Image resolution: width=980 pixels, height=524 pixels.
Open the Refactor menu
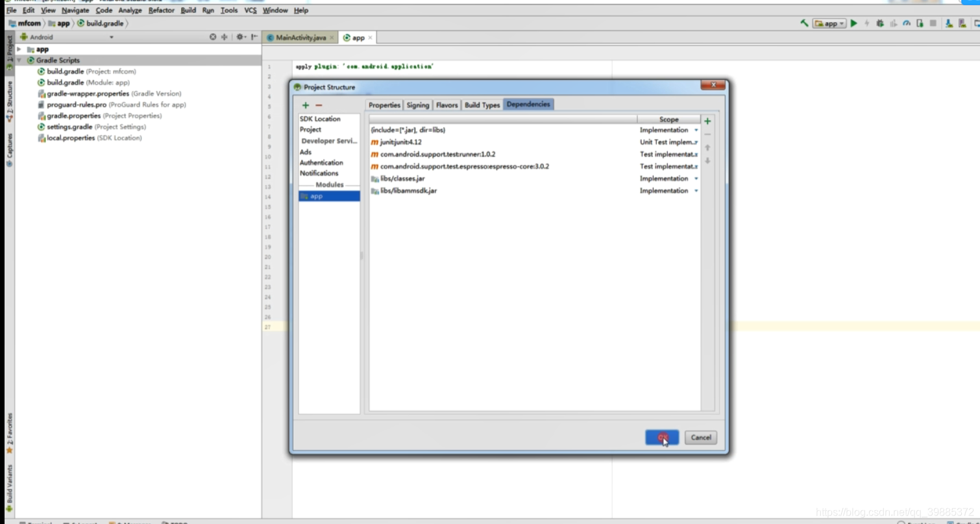[161, 10]
